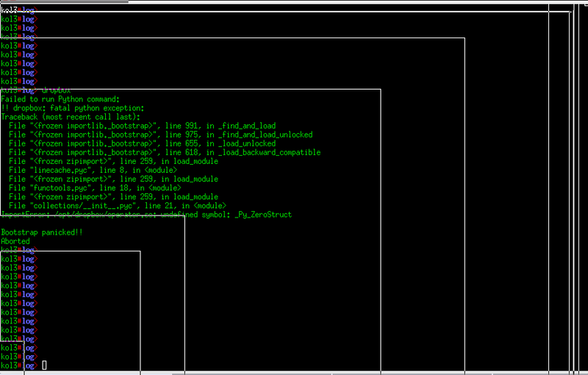This screenshot has width=588, height=375.
Task: Select the ImportError '_Py_ZeroStruct' message line
Action: click(146, 215)
